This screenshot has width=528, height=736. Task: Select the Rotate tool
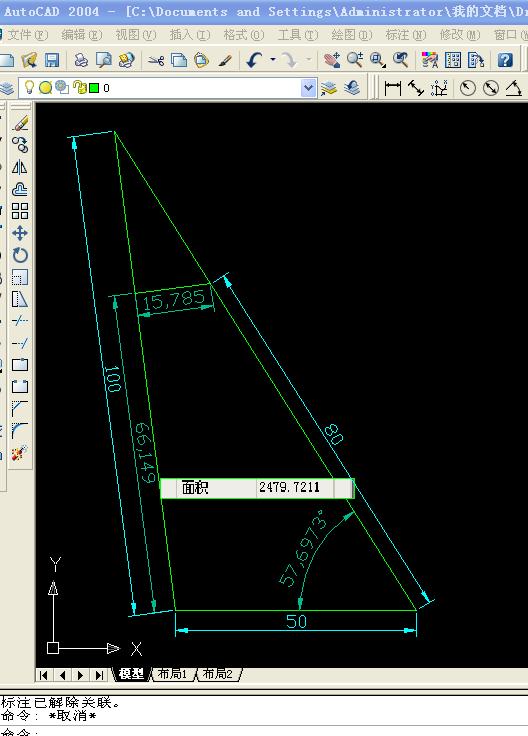(x=20, y=255)
